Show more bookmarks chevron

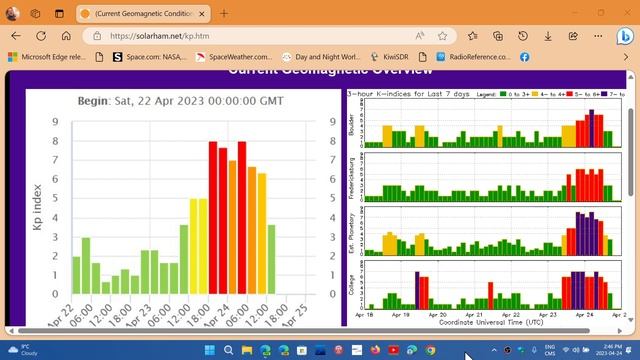click(x=626, y=57)
